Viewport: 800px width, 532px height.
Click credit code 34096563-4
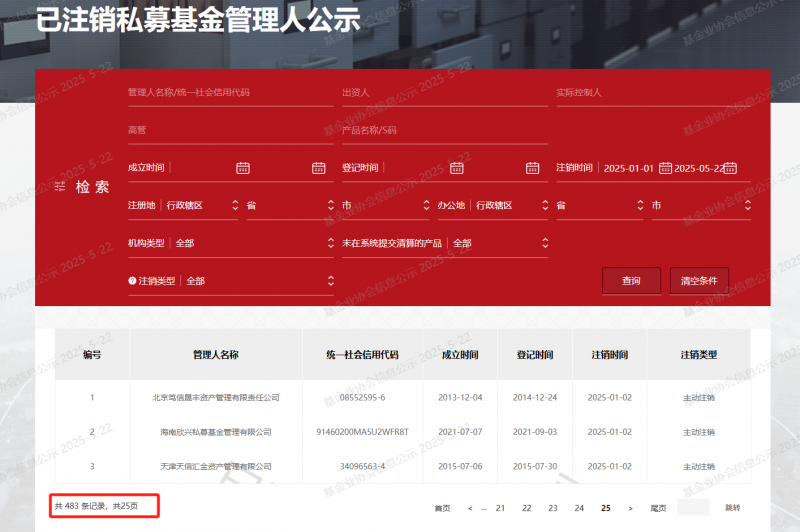(362, 466)
